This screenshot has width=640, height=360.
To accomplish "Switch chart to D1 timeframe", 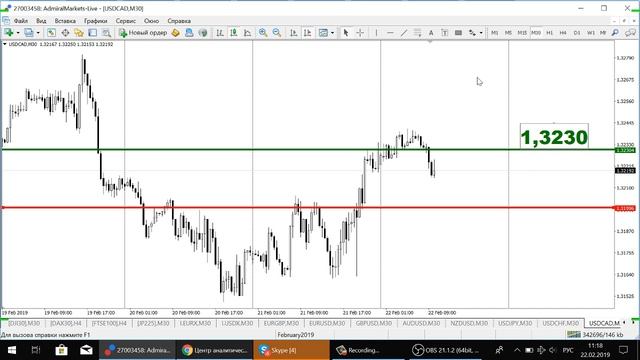I will pos(577,33).
